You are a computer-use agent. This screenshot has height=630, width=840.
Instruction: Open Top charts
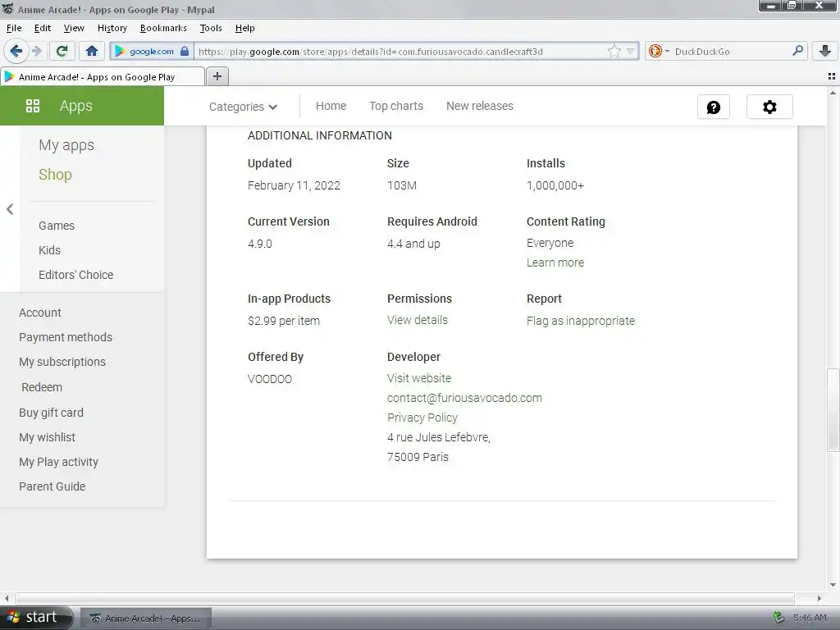pyautogui.click(x=396, y=106)
